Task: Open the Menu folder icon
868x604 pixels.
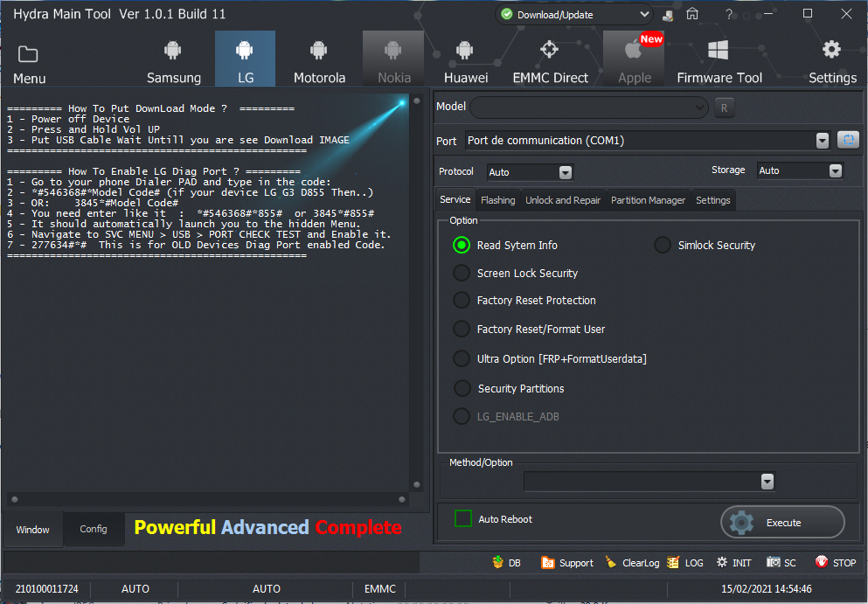Action: (28, 54)
